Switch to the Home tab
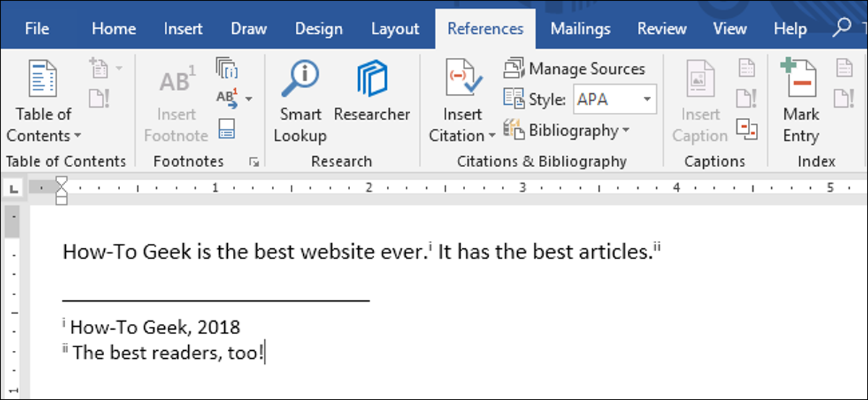The image size is (868, 400). tap(114, 29)
